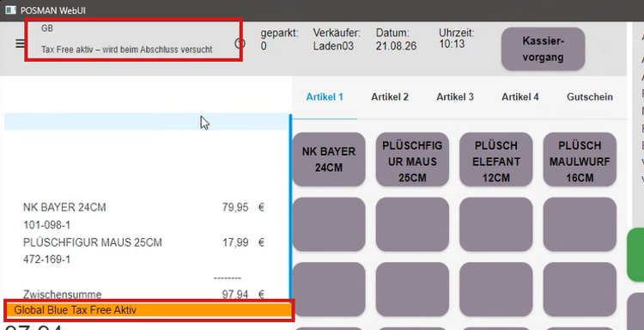The width and height of the screenshot is (644, 330).
Task: Add article PLÜSCHFIGUR MAUS 25CM button
Action: point(412,160)
